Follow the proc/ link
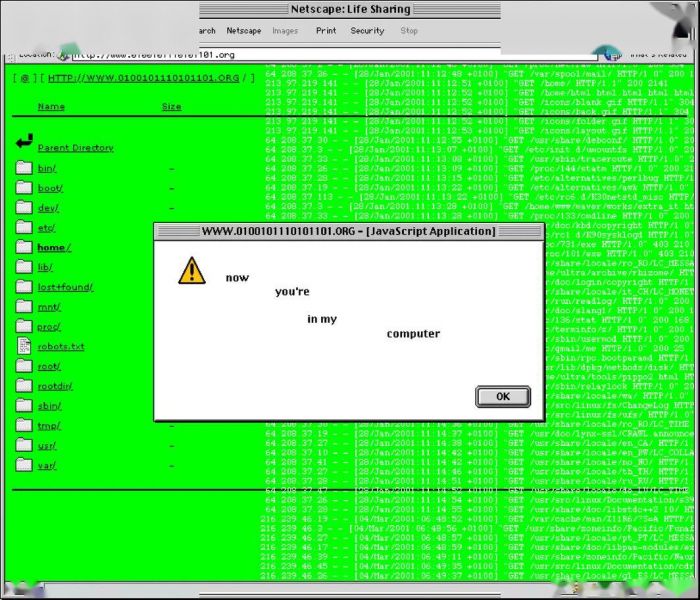 [x=49, y=327]
